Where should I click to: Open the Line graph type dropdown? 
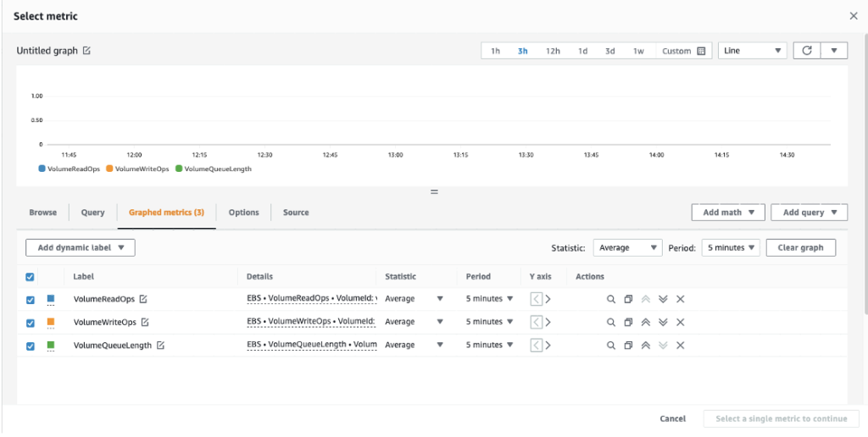[753, 50]
